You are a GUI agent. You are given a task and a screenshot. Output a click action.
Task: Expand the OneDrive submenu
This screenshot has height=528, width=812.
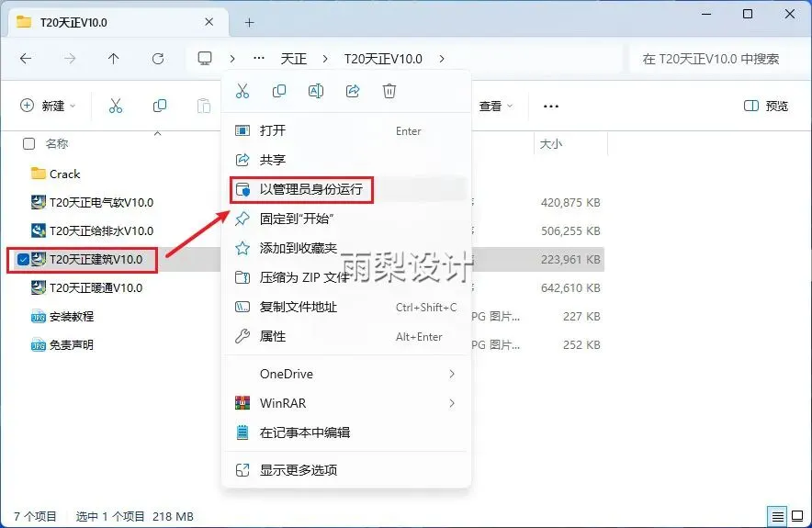452,374
